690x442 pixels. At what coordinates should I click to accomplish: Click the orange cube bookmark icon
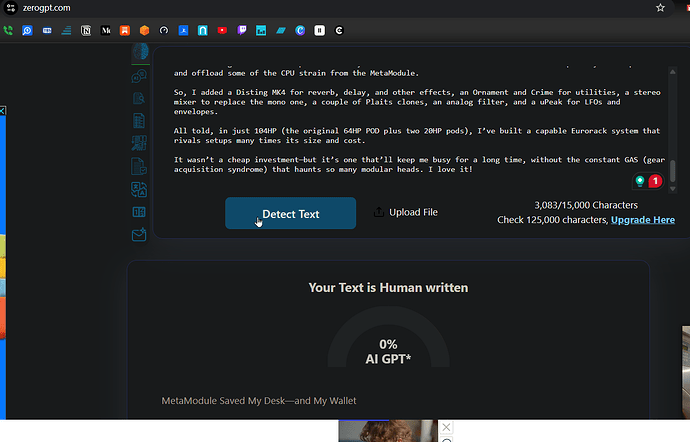click(x=144, y=30)
